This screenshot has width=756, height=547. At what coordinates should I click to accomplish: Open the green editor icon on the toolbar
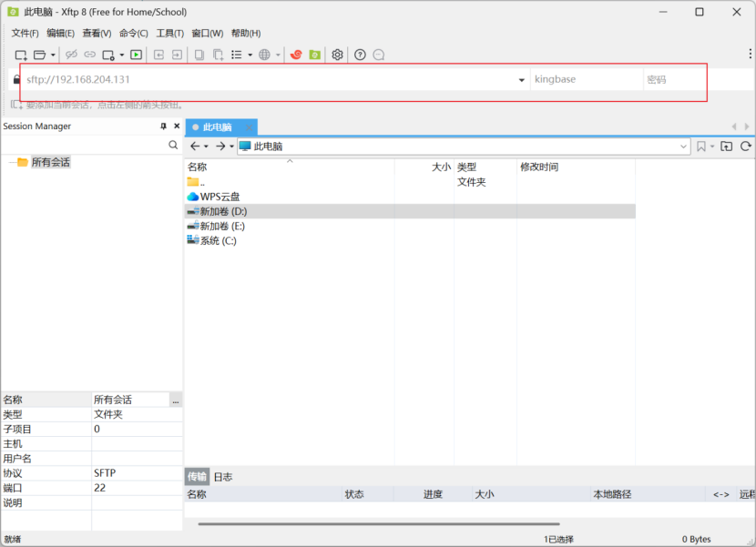315,55
